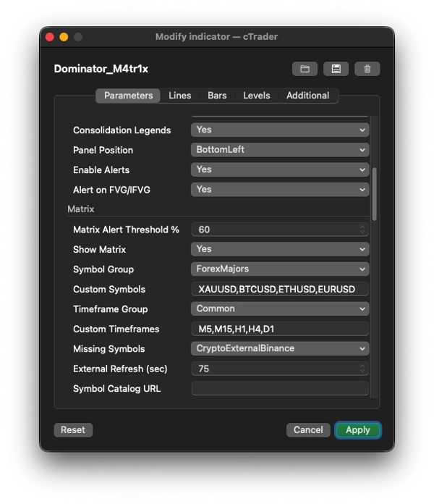
Task: Click the Custom Symbols label
Action: coord(109,289)
